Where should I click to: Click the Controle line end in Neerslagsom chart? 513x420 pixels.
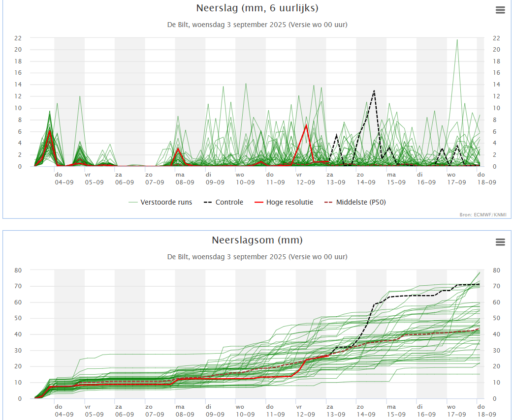480,284
